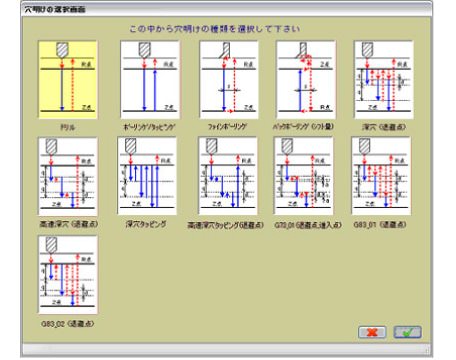Screen dimensions: 456x360
Task: Select the 高速深穴タッピング(逃避点) diagram
Action: pos(228,176)
